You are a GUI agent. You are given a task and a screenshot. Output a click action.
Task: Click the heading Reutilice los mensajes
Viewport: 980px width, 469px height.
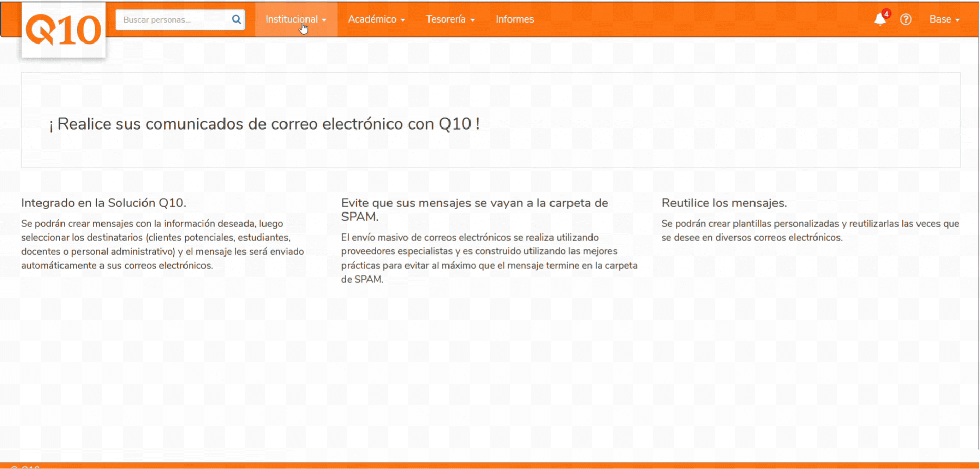coord(724,203)
